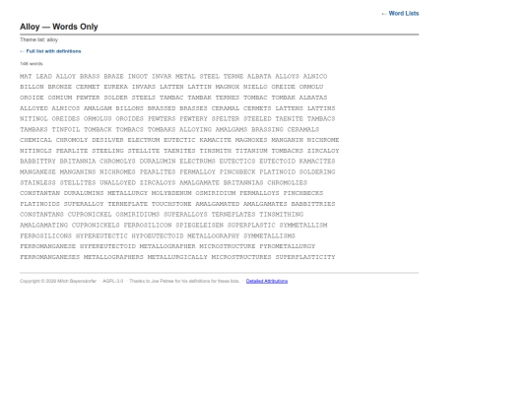Select the word 'AMALGAM'
The width and height of the screenshot is (532, 399).
click(x=98, y=108)
